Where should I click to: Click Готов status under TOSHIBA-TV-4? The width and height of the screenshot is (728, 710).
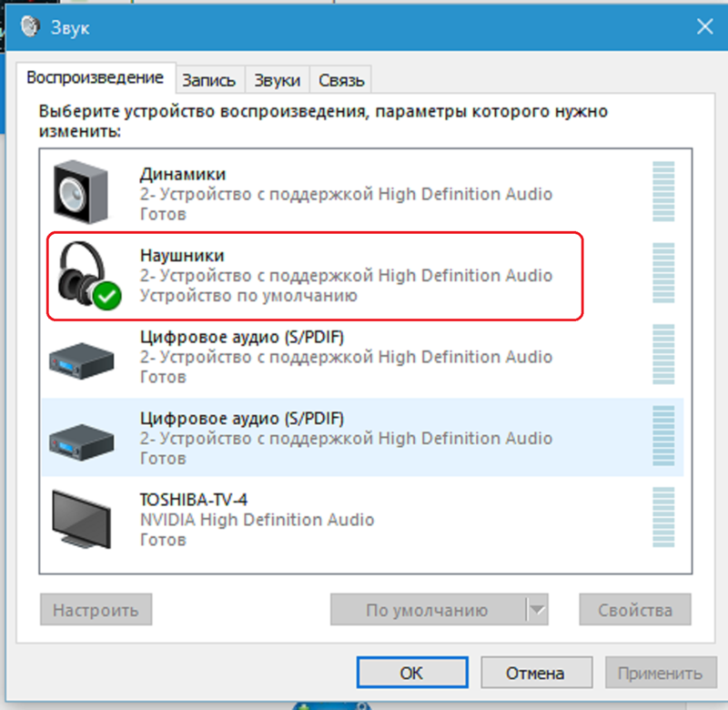click(x=163, y=540)
